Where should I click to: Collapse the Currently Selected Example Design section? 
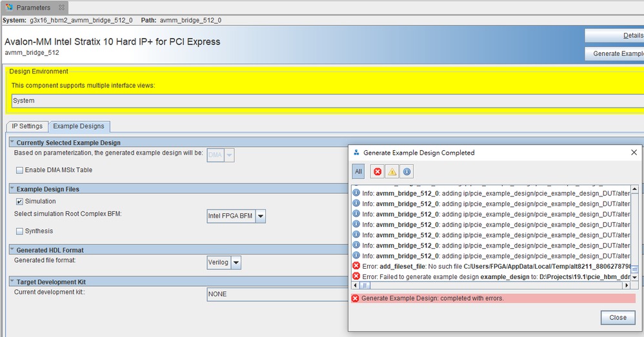[12, 142]
